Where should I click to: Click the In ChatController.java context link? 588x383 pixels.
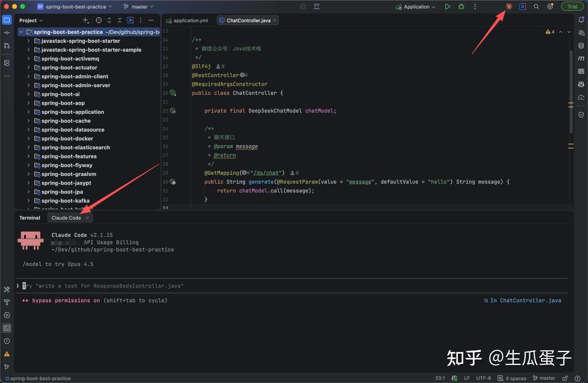pos(522,301)
